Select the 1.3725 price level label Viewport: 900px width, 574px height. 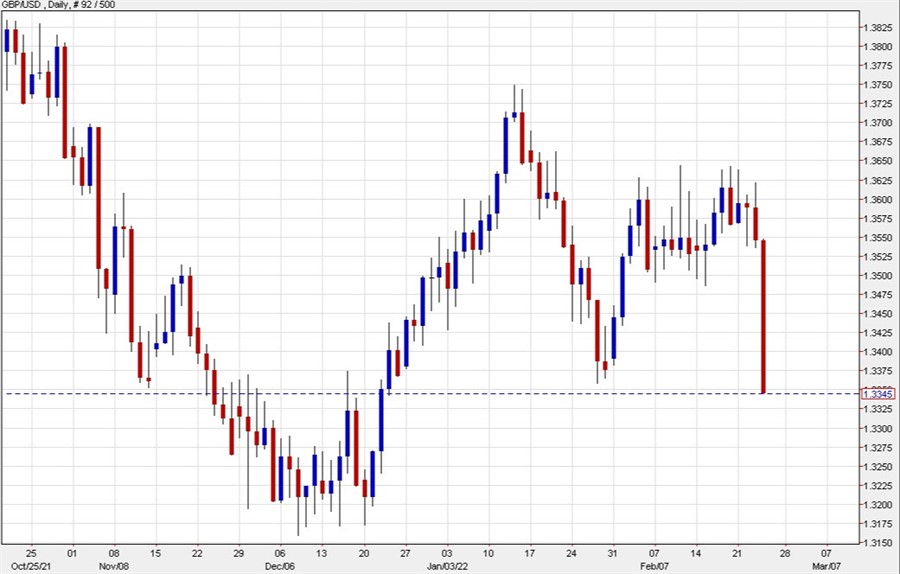point(878,104)
